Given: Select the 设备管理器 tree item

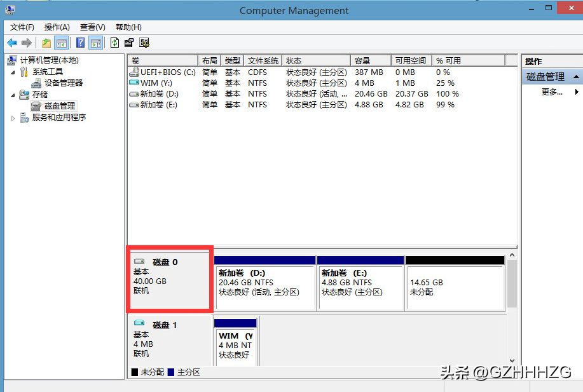Looking at the screenshot, I should point(64,83).
